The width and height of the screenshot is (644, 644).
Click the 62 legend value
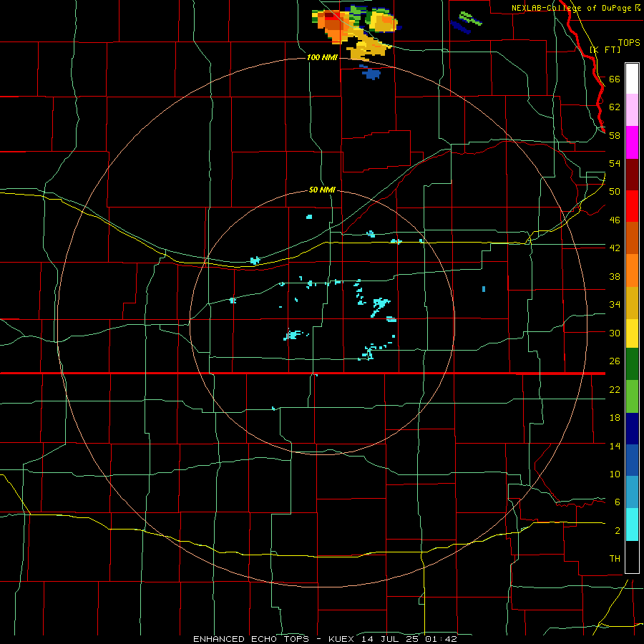point(615,107)
